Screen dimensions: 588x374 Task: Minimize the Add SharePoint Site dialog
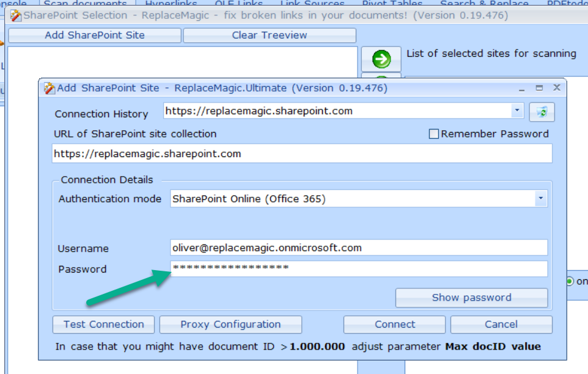tap(521, 89)
